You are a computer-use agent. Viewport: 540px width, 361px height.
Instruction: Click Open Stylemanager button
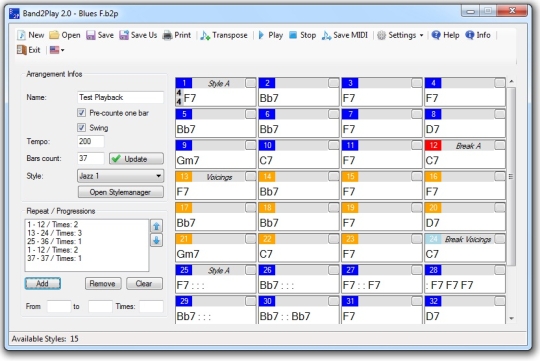pyautogui.click(x=121, y=192)
